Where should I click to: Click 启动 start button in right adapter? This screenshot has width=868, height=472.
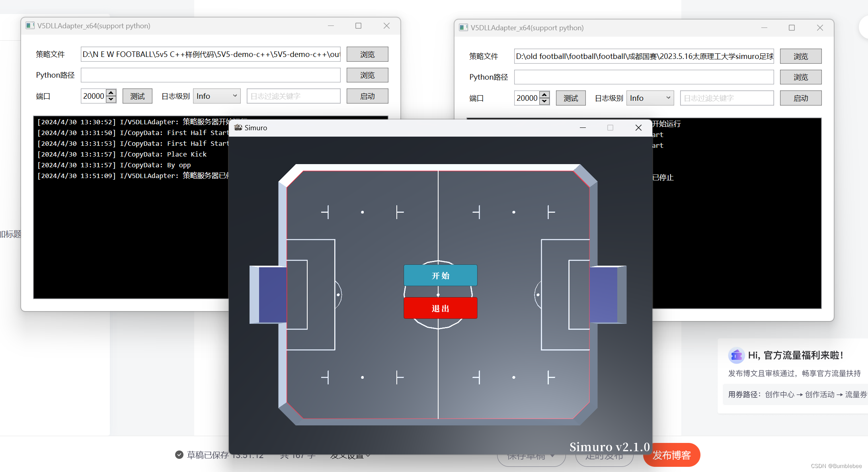pos(800,98)
